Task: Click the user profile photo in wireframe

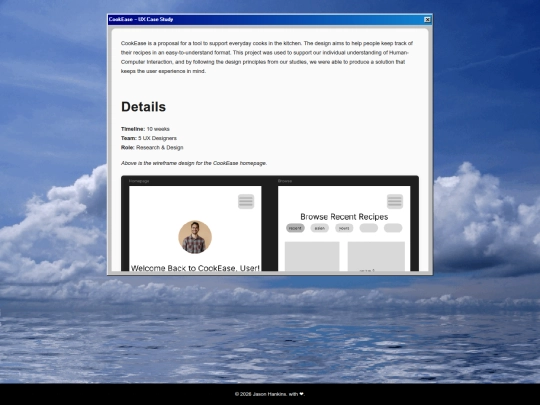Action: (x=195, y=237)
